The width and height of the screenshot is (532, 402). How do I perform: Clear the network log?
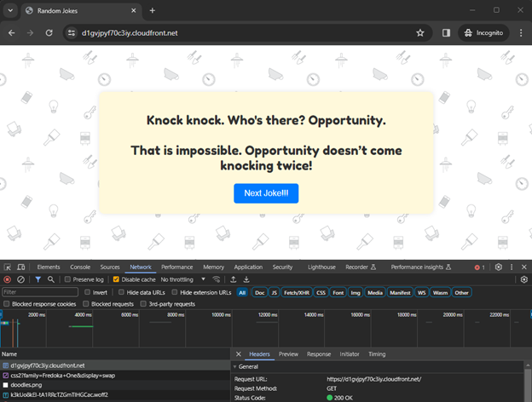click(21, 279)
